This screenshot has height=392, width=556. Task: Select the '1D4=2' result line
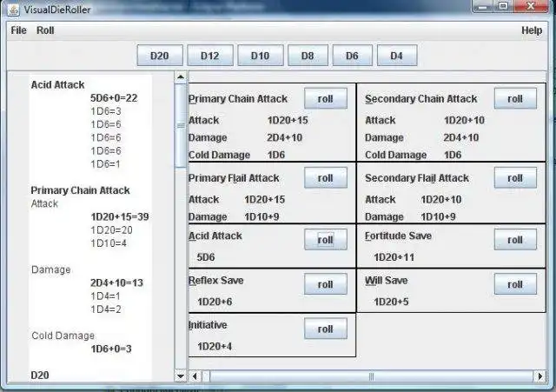point(106,309)
